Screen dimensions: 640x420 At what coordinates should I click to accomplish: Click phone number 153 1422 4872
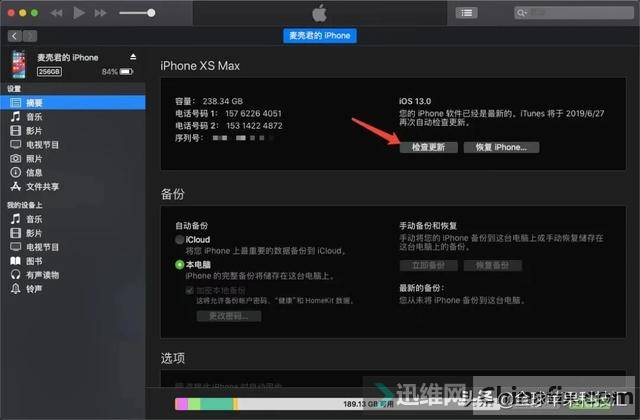point(254,126)
